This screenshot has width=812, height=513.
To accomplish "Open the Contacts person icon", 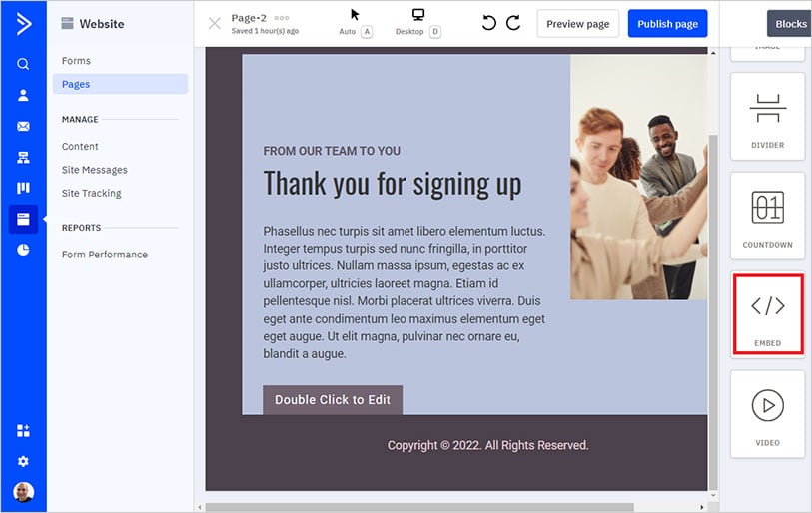I will pos(23,95).
